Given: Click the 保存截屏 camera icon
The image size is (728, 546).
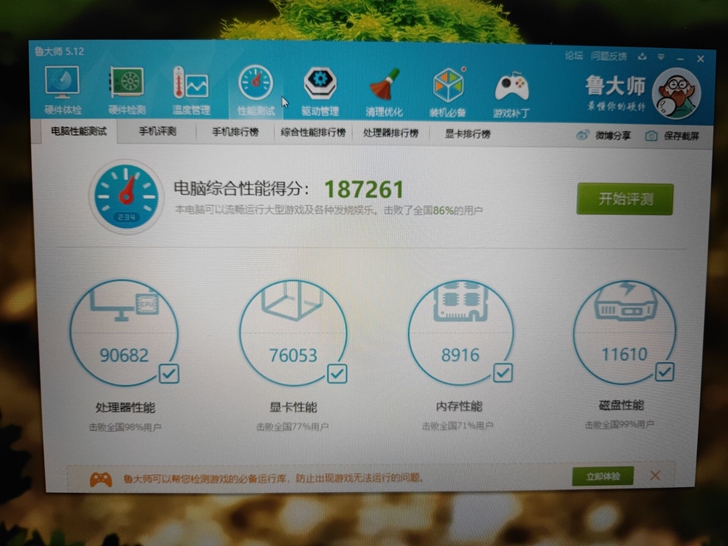Looking at the screenshot, I should click(651, 136).
